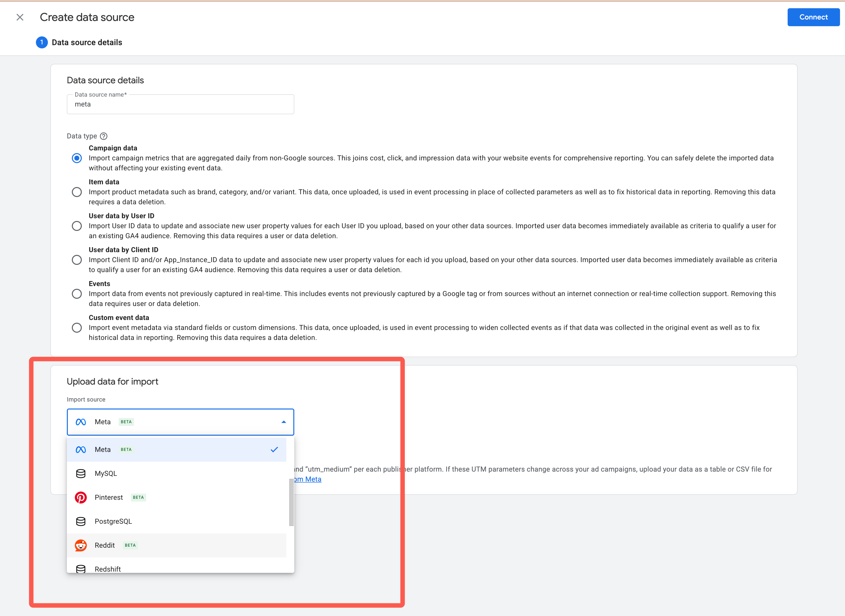The image size is (845, 616).
Task: Click the Meta logo in selected field
Action: (x=81, y=422)
